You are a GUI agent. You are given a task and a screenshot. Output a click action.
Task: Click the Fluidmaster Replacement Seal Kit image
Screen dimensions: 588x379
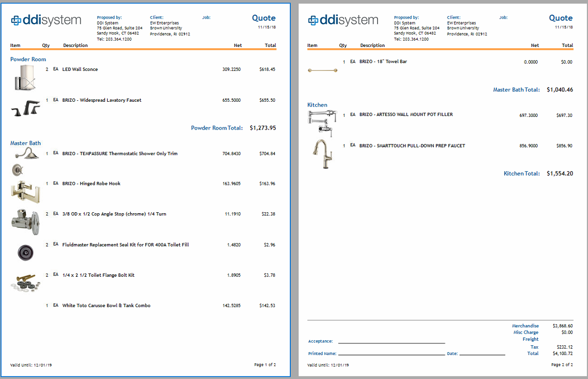pyautogui.click(x=24, y=253)
